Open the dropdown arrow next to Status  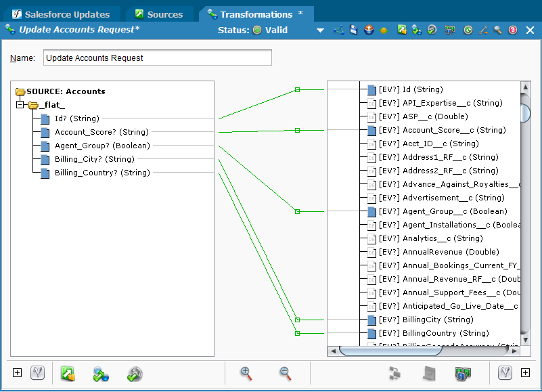tap(320, 30)
